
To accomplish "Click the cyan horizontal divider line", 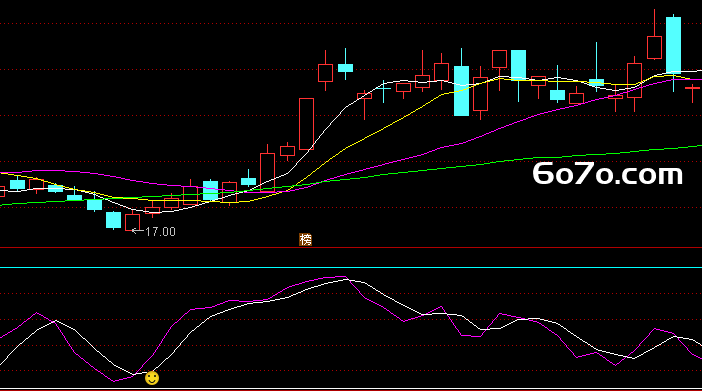I will click(351, 267).
